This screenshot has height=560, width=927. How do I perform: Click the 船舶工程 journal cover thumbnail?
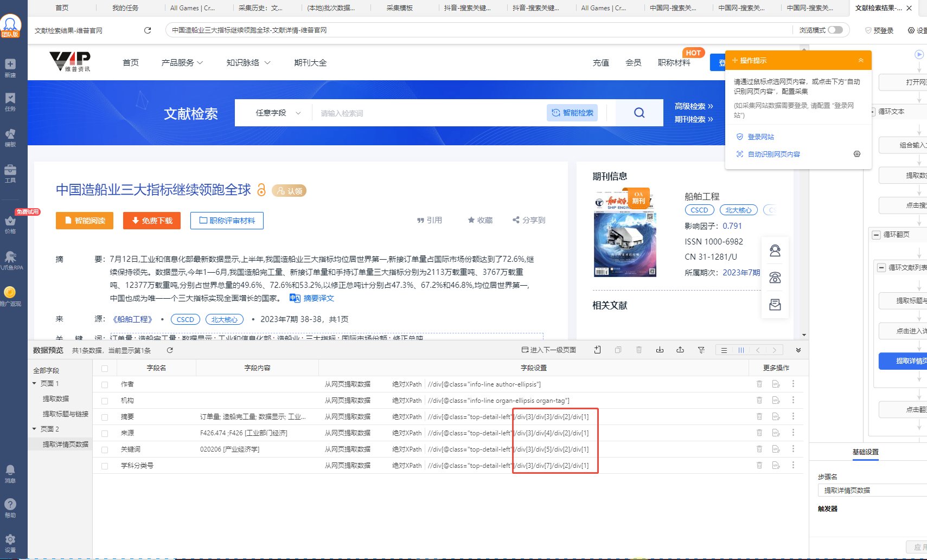[x=625, y=232]
